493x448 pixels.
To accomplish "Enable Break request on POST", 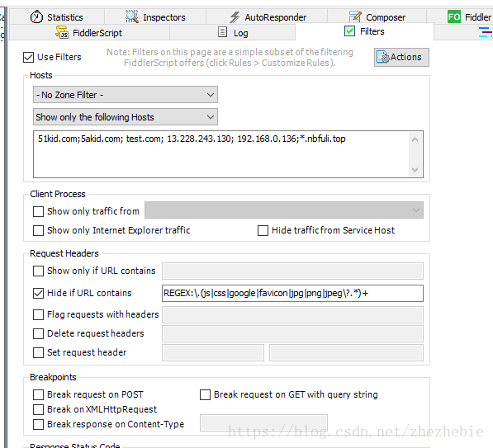I will tap(38, 394).
